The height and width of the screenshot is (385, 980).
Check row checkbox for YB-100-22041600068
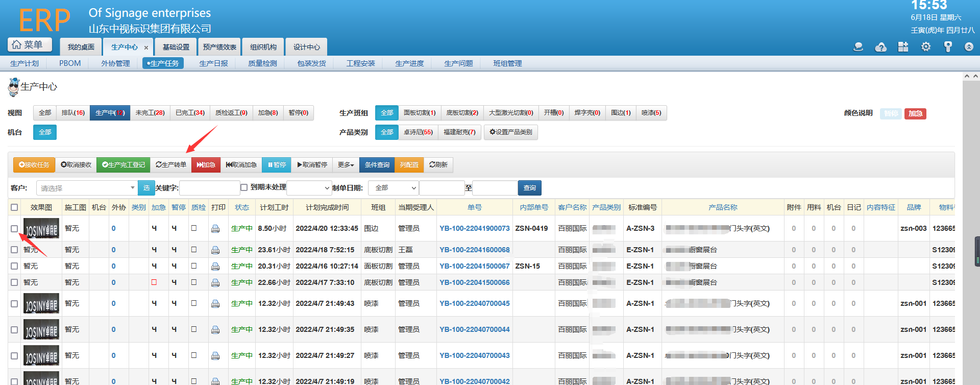[x=14, y=250]
